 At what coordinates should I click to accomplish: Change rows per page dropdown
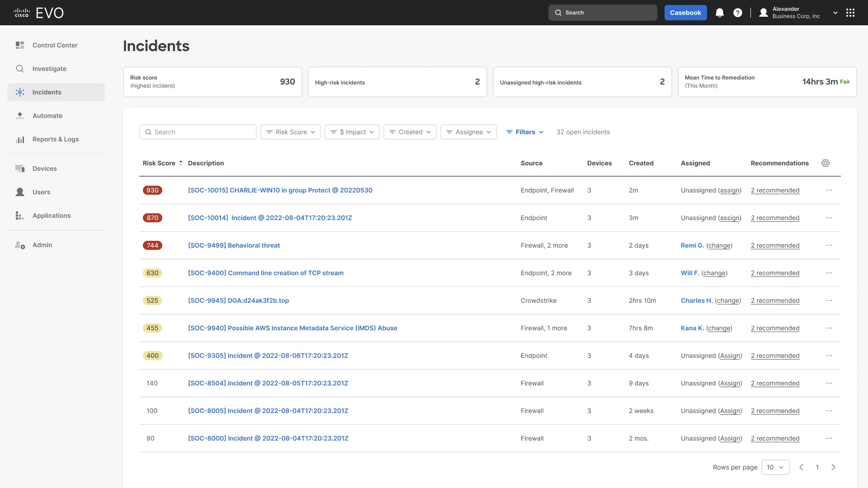[776, 467]
